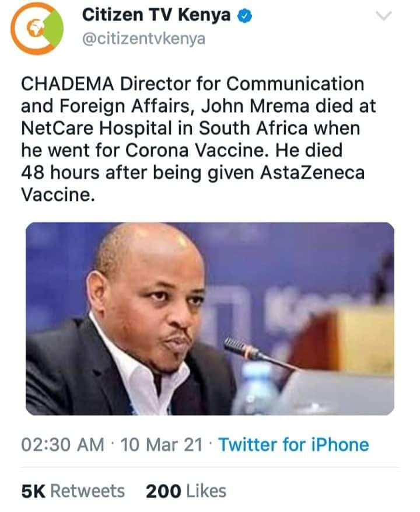Click the NetCare Hospital text in the tweet
The image size is (420, 512).
pyautogui.click(x=96, y=128)
